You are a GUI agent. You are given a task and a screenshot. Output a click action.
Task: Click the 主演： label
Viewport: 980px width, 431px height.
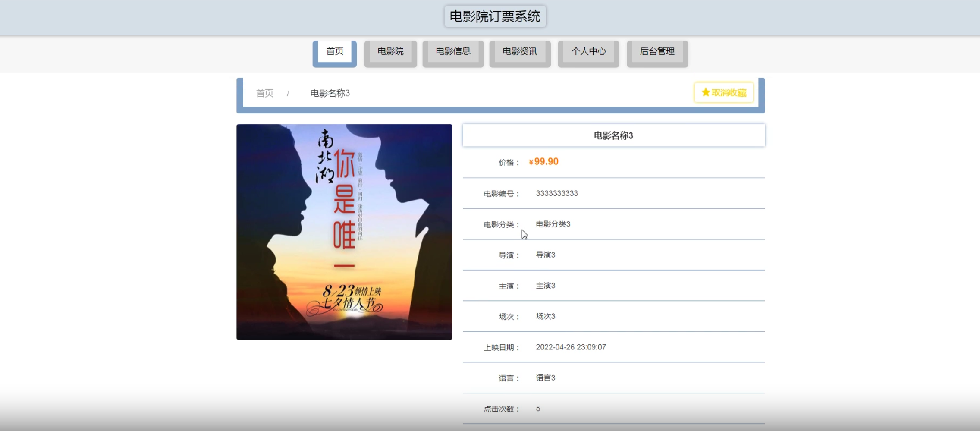click(509, 286)
